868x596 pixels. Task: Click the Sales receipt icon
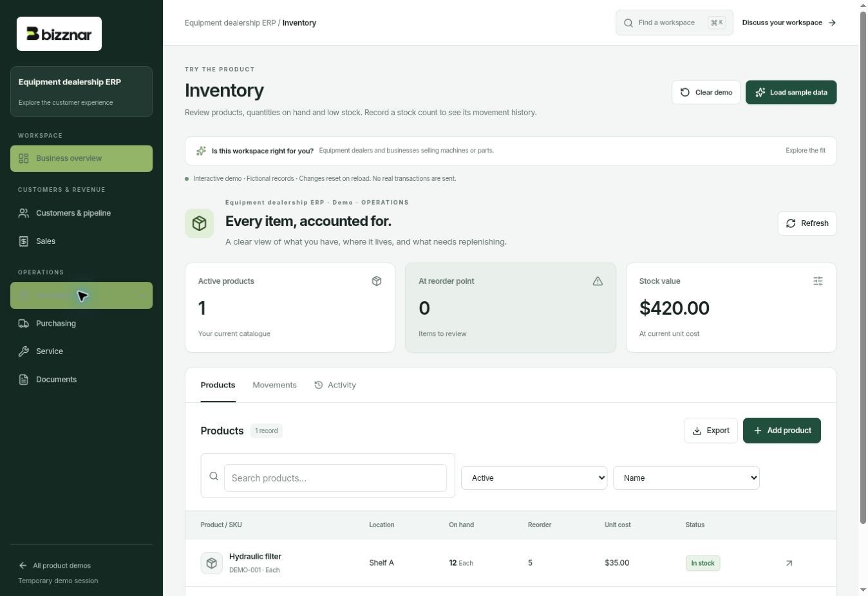click(x=24, y=241)
